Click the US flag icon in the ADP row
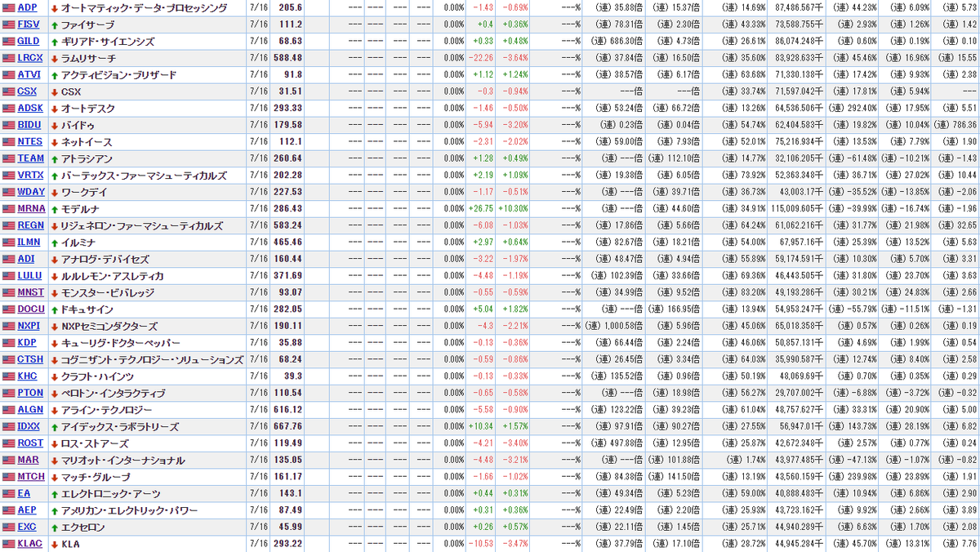 [8, 7]
